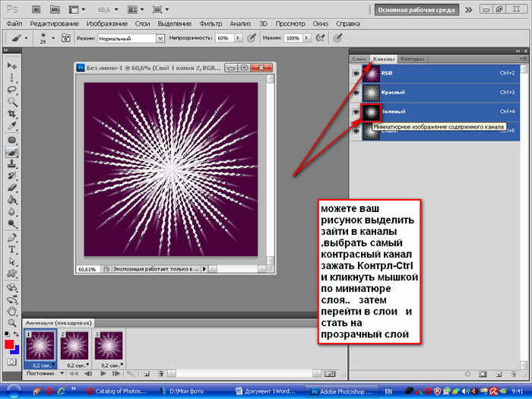Select the Paint Bucket tool
Viewport: 532px width, 399px height.
[x=12, y=199]
